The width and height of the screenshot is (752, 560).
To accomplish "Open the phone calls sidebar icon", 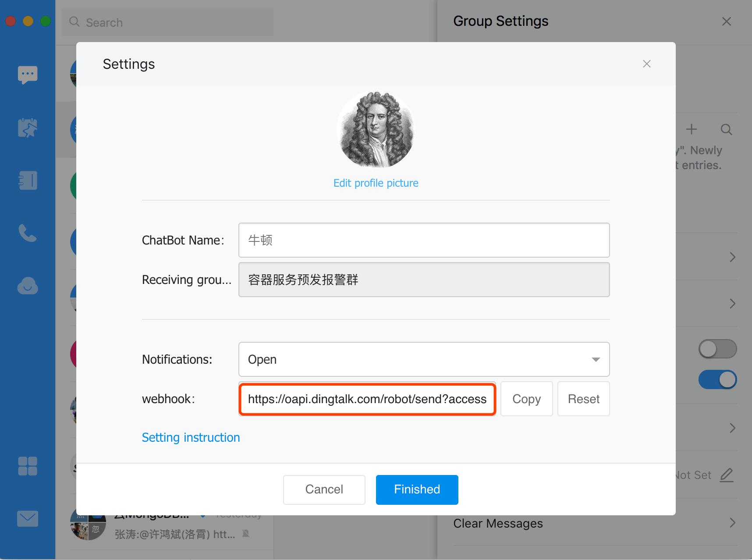I will pyautogui.click(x=28, y=233).
